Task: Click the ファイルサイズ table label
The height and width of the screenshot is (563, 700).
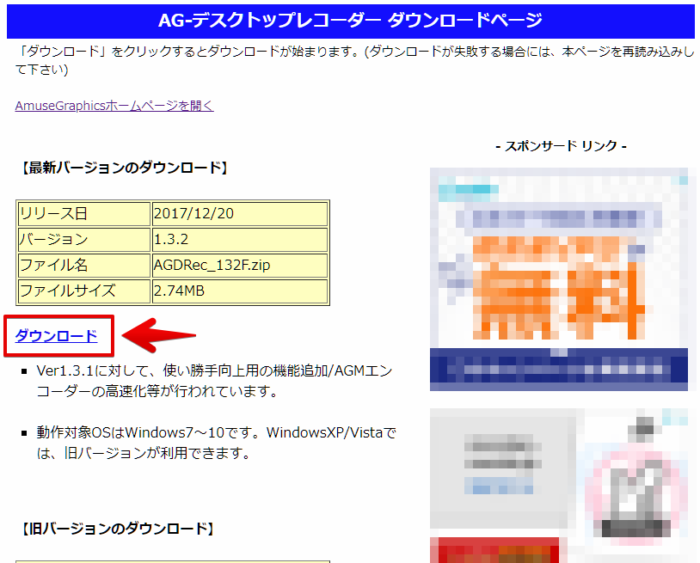Action: click(83, 291)
